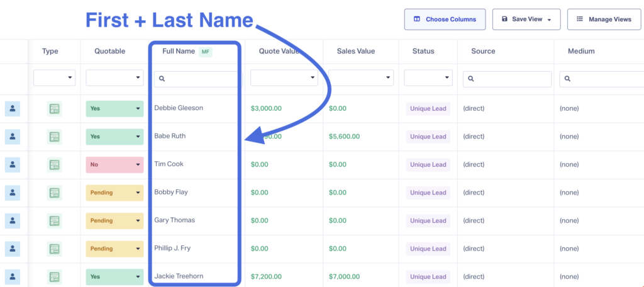The width and height of the screenshot is (644, 287).
Task: Focus the Medium search field
Action: click(602, 79)
